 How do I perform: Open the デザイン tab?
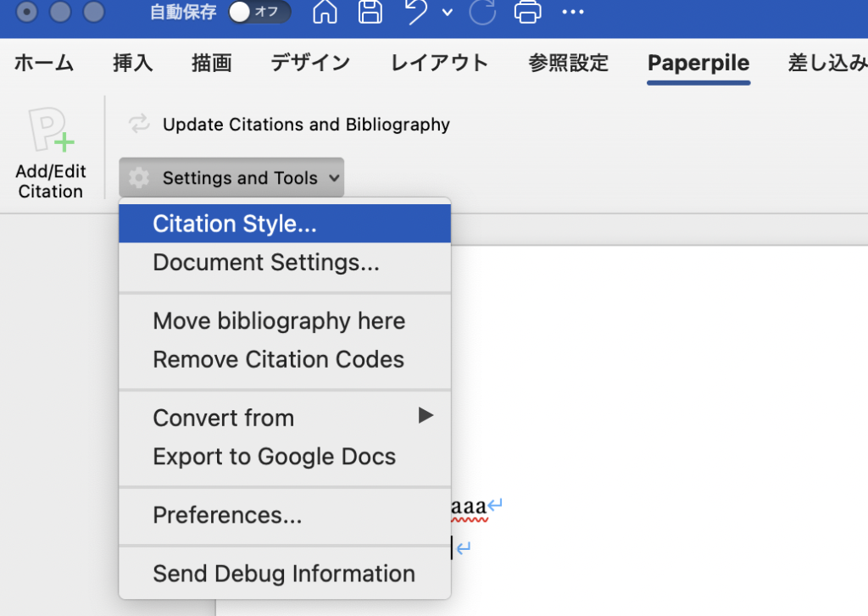(310, 63)
